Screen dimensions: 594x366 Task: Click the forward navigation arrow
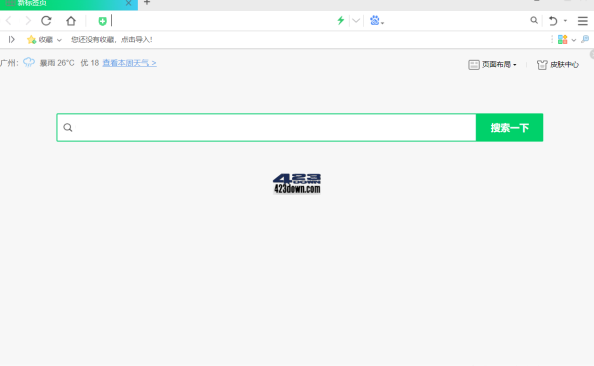[x=28, y=21]
